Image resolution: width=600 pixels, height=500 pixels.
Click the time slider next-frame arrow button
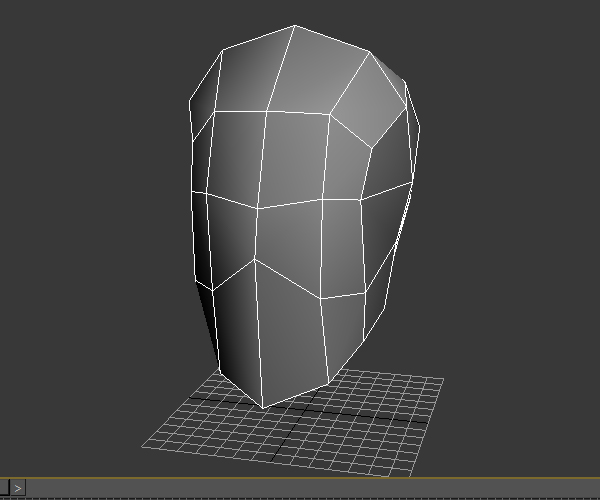[x=18, y=488]
